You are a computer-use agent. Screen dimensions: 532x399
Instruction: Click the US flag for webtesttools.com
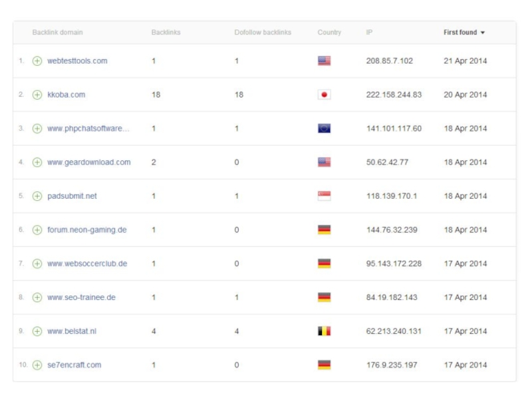click(x=324, y=61)
